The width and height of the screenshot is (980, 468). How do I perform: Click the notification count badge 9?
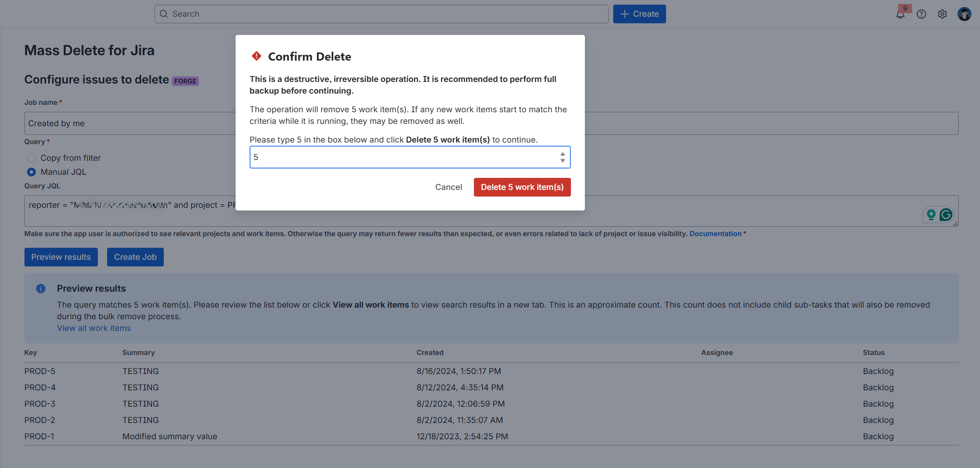[905, 8]
